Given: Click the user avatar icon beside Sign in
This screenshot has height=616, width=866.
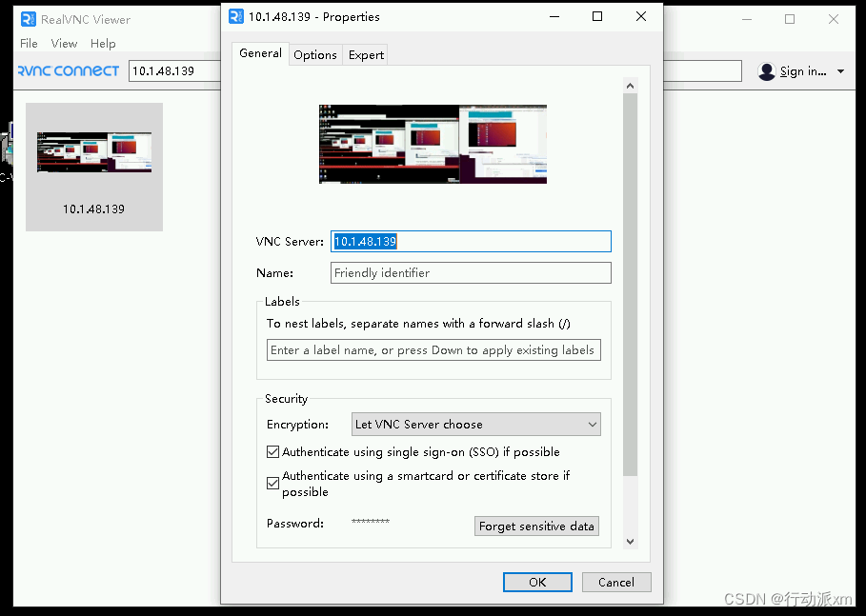Looking at the screenshot, I should point(767,71).
